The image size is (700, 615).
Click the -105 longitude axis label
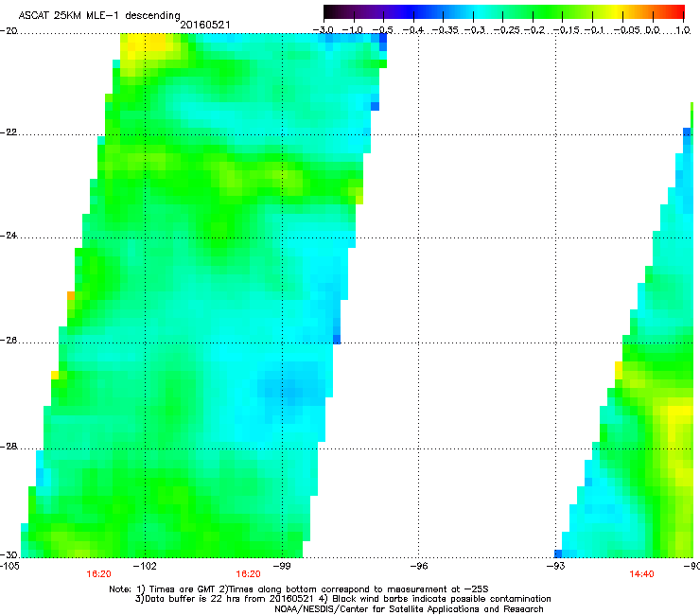point(9,566)
